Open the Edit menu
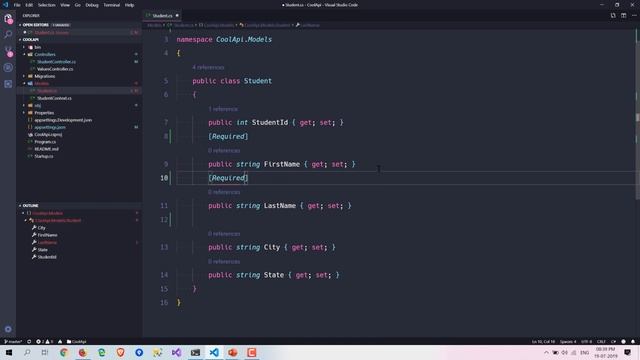640x360 pixels. click(29, 5)
